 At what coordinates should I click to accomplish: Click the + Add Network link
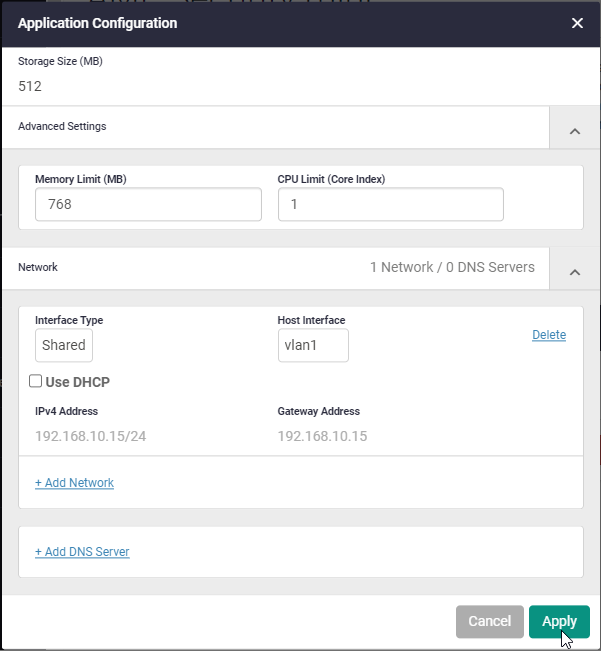click(75, 483)
